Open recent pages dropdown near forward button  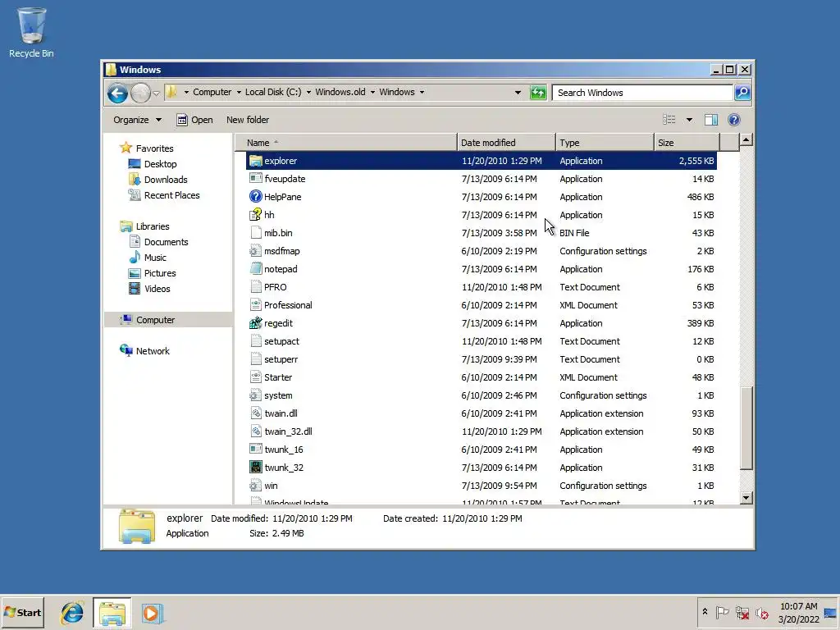click(x=156, y=94)
